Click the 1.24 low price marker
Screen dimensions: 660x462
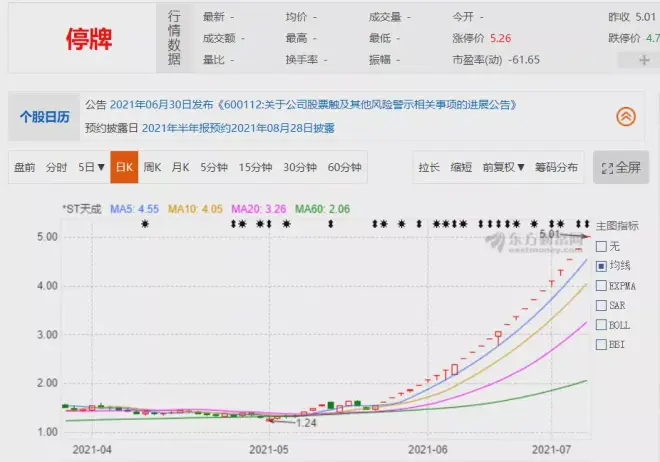(306, 423)
